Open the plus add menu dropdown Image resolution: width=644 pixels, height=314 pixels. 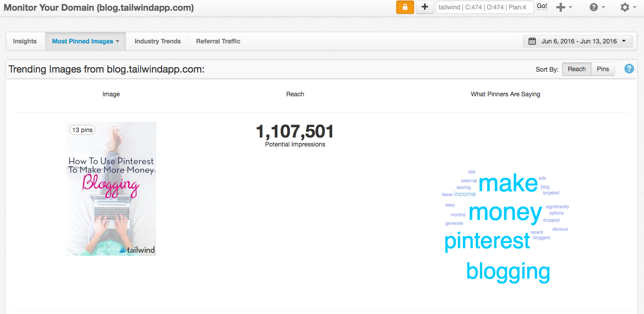pyautogui.click(x=564, y=8)
